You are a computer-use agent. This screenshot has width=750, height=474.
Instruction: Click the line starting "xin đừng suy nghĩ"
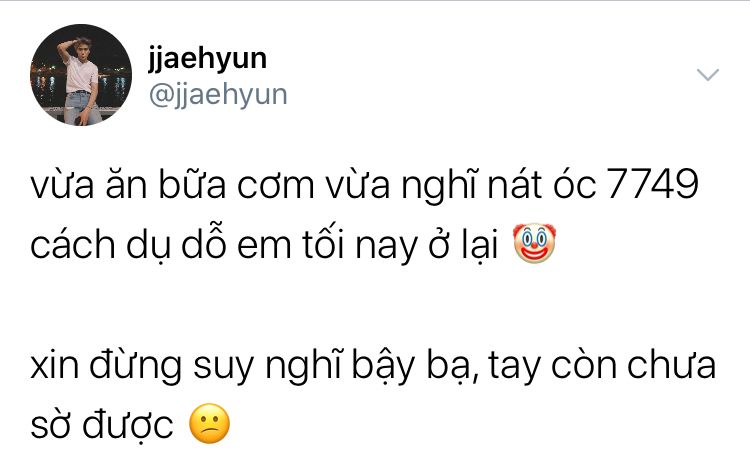tap(373, 366)
